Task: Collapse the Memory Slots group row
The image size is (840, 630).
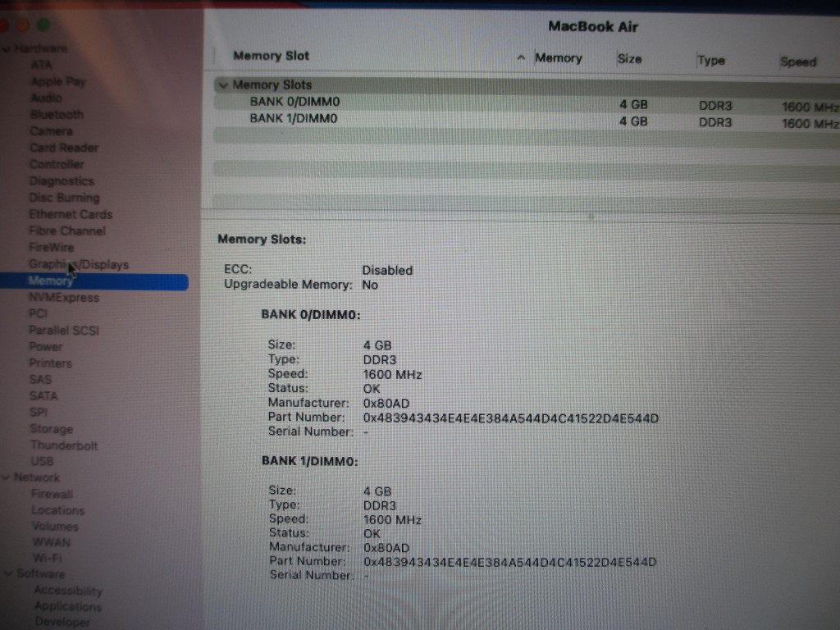Action: point(223,85)
